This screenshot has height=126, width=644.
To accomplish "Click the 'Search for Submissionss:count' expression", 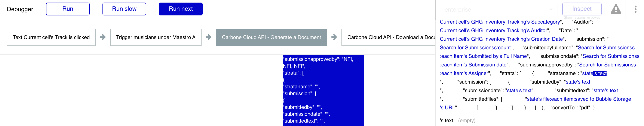I will point(475,48).
